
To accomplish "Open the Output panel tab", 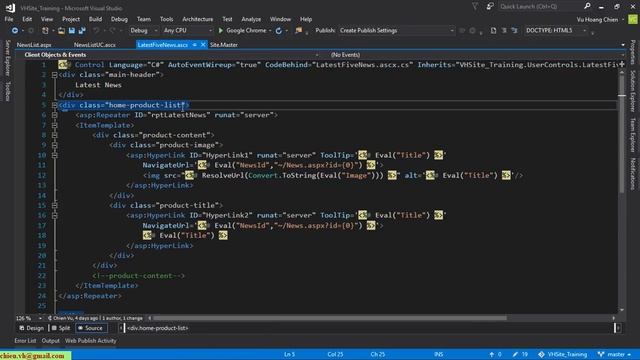I will 51,341.
